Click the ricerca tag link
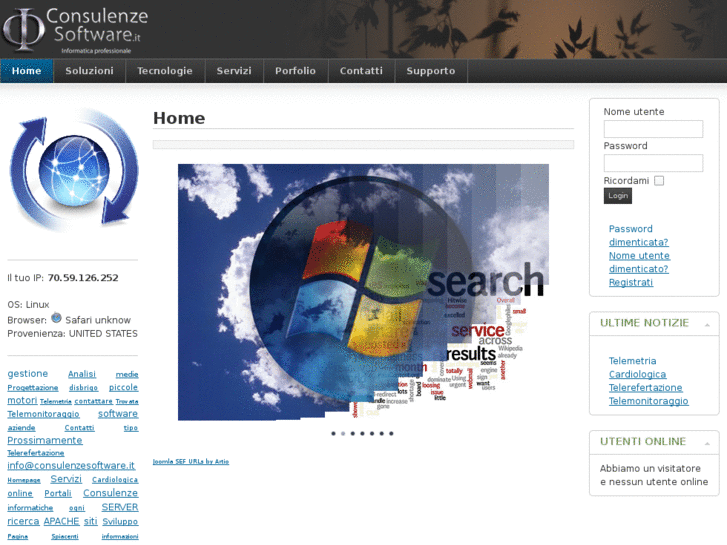 coord(23,521)
